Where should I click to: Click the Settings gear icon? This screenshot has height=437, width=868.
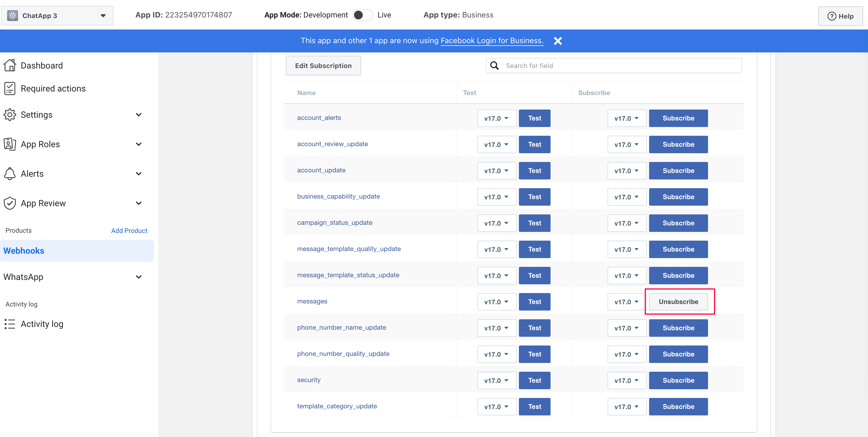(x=10, y=115)
